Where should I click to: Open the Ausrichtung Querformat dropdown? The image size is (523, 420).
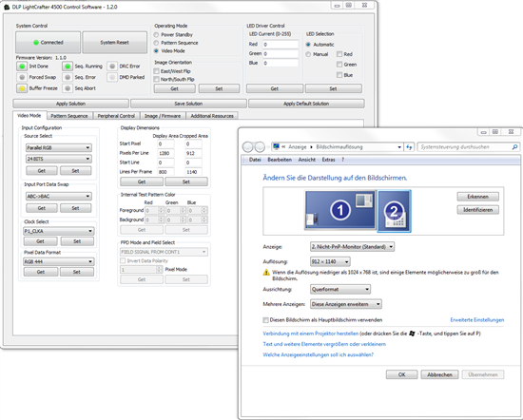[340, 289]
